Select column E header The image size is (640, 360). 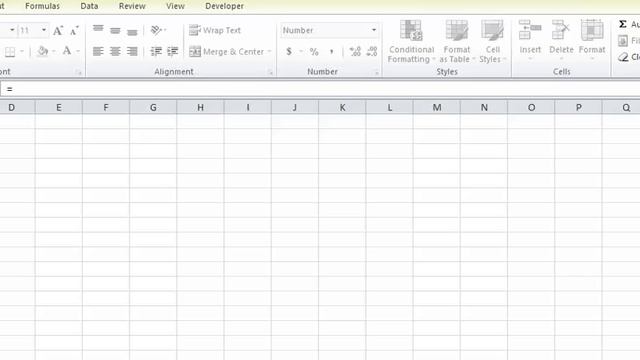point(59,107)
